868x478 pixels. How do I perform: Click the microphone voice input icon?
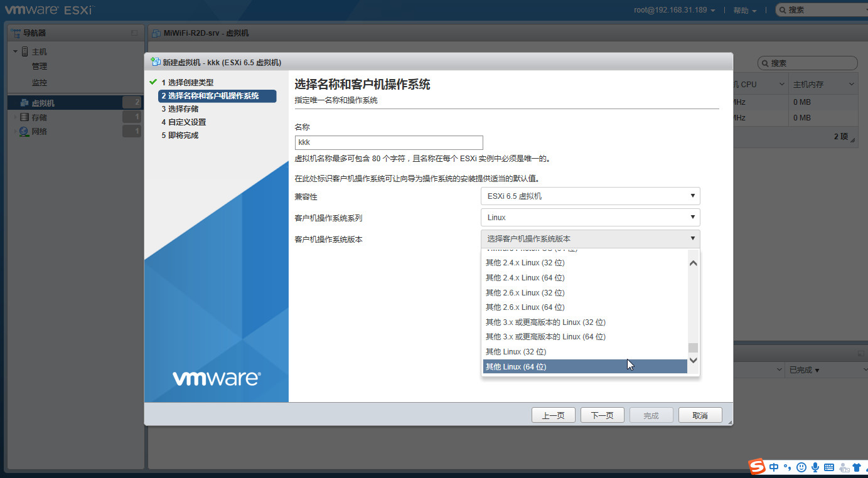click(x=815, y=467)
